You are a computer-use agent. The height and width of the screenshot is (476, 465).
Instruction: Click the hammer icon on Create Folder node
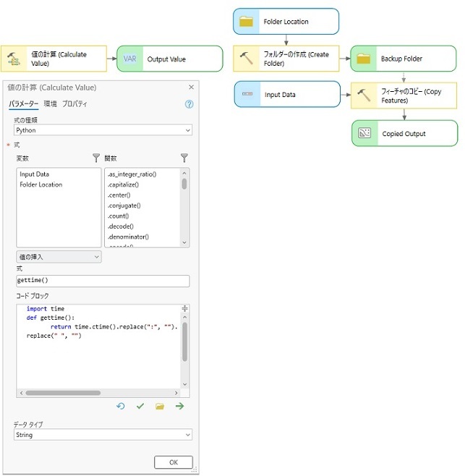pyautogui.click(x=247, y=59)
